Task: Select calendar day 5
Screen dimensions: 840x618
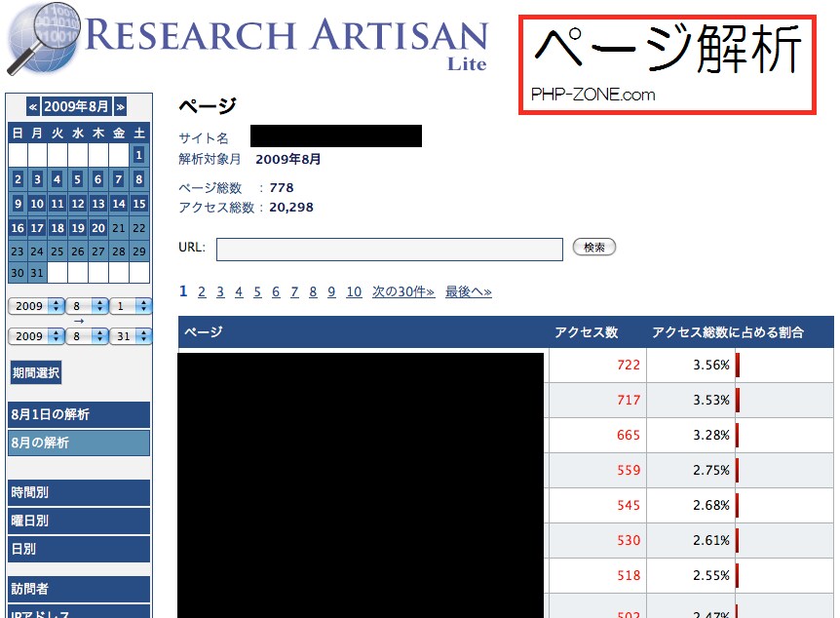Action: (78, 179)
